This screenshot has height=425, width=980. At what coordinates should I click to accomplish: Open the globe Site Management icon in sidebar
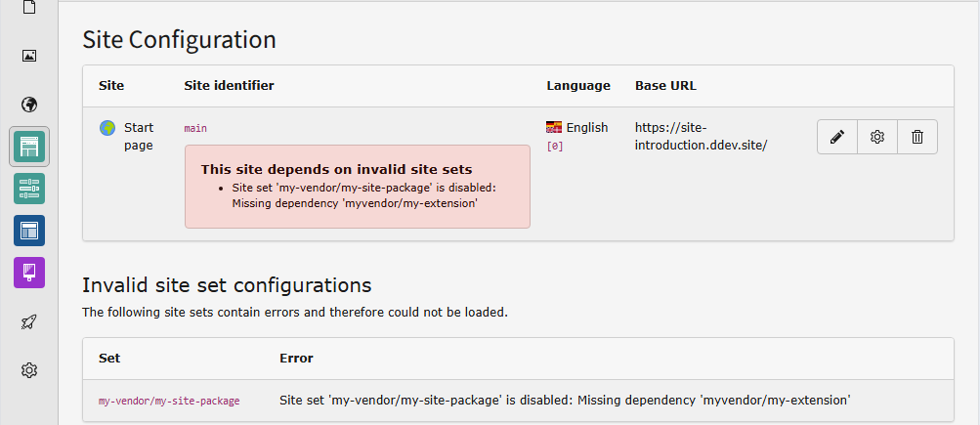click(x=28, y=105)
